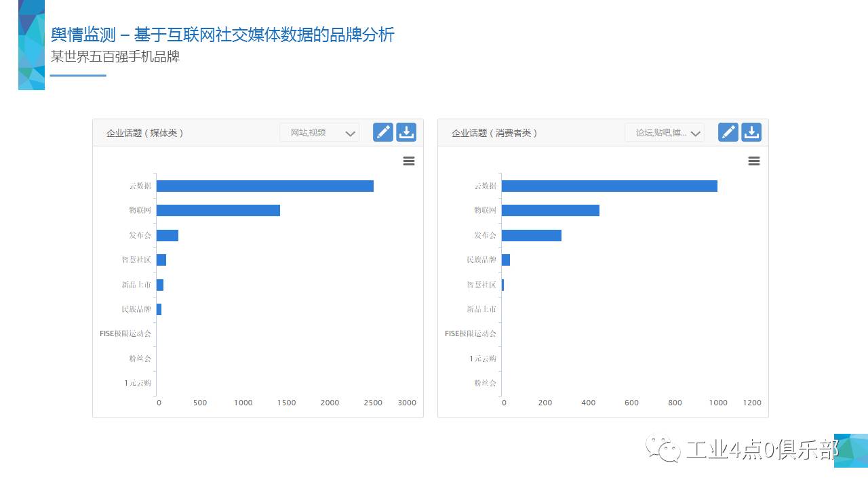Click the 发布会 bar in 消费者类 chart
868x488 pixels.
tap(531, 235)
